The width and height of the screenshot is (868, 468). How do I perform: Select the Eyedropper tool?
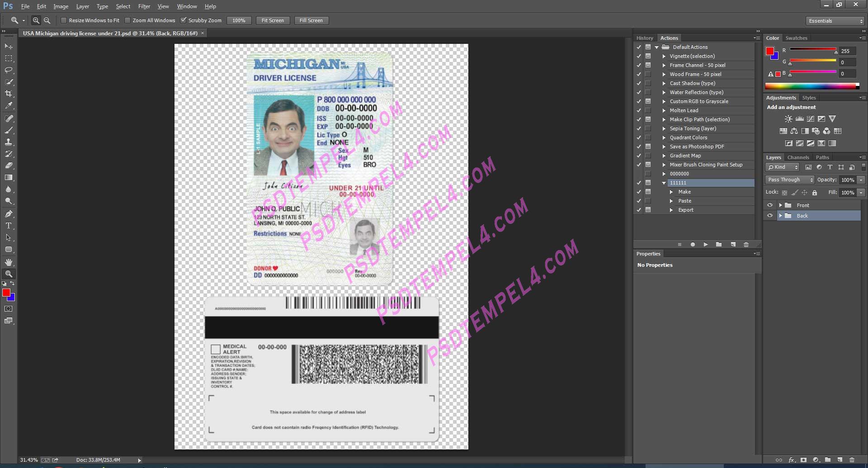pos(8,105)
